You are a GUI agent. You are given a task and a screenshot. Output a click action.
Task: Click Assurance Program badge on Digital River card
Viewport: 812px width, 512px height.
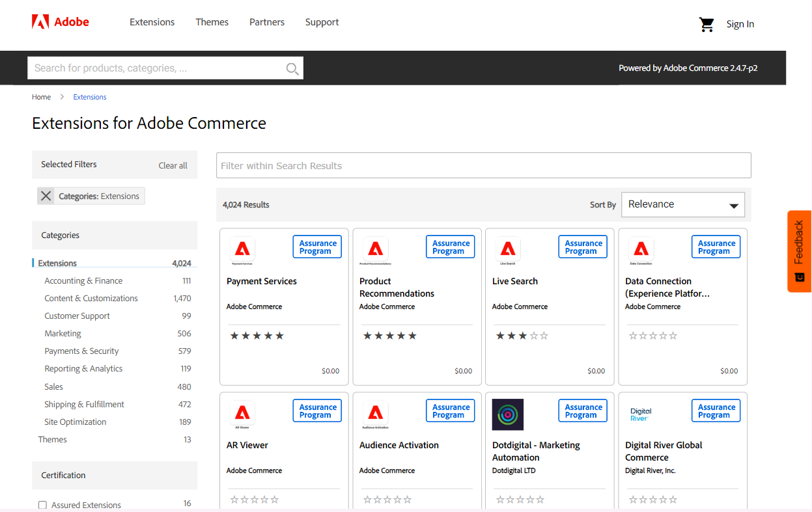pos(716,411)
